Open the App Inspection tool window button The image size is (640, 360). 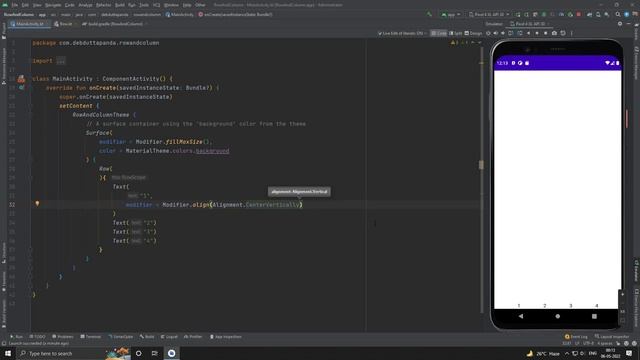(x=226, y=336)
